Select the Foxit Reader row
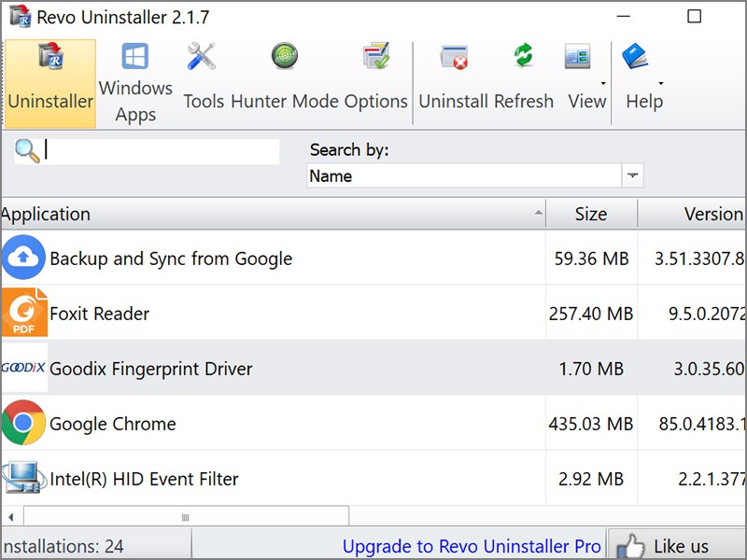The height and width of the screenshot is (560, 747). click(x=373, y=313)
